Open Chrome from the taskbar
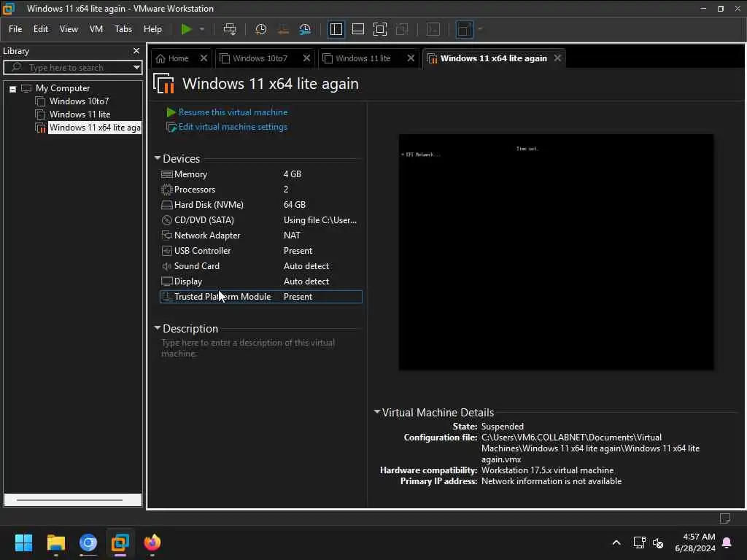Screen dimensions: 747x560 (88, 542)
